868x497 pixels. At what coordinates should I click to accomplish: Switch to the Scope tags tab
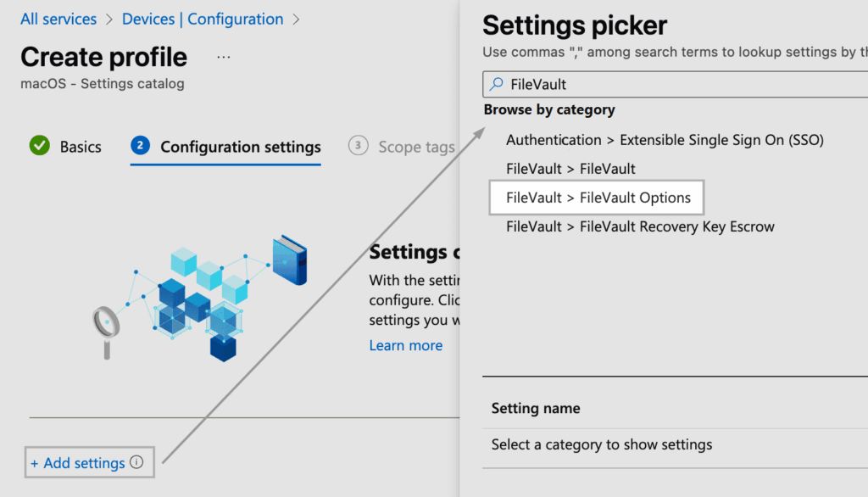pyautogui.click(x=416, y=147)
